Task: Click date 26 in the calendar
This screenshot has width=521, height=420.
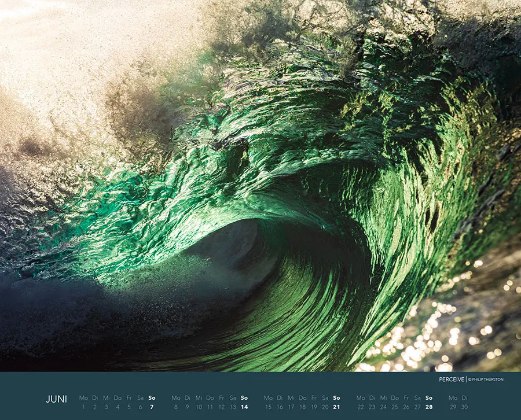Action: 406,407
